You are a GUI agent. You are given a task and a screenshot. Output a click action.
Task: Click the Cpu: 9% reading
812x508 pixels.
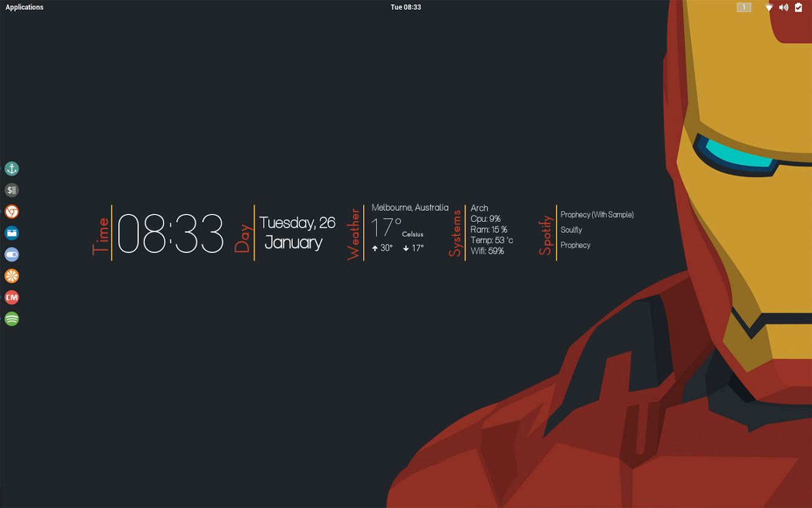coord(486,219)
